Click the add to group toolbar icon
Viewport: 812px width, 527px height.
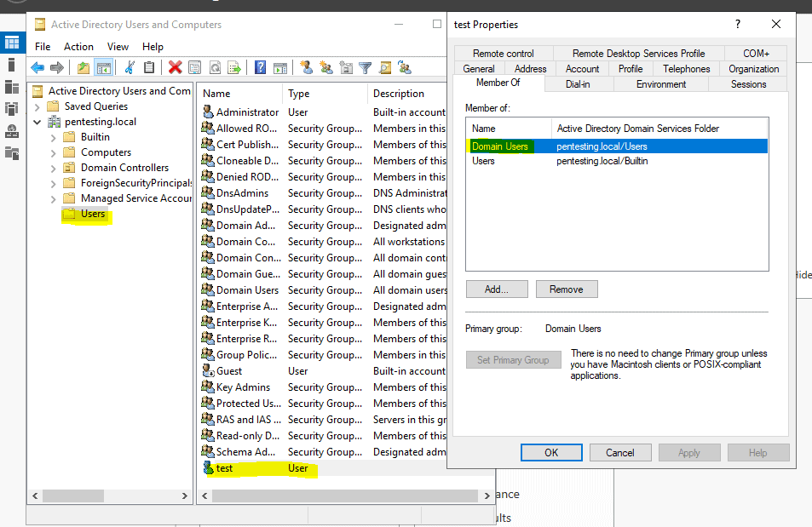[405, 67]
